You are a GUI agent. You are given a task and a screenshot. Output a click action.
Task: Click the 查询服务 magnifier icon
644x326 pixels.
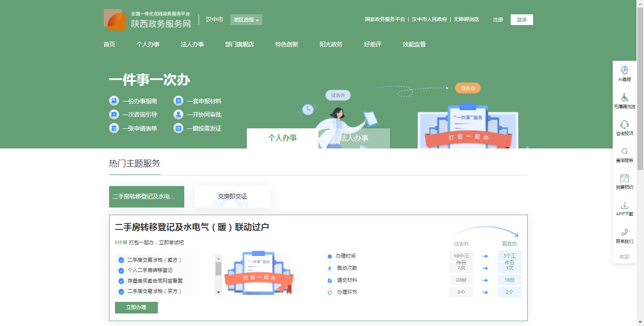tap(624, 152)
